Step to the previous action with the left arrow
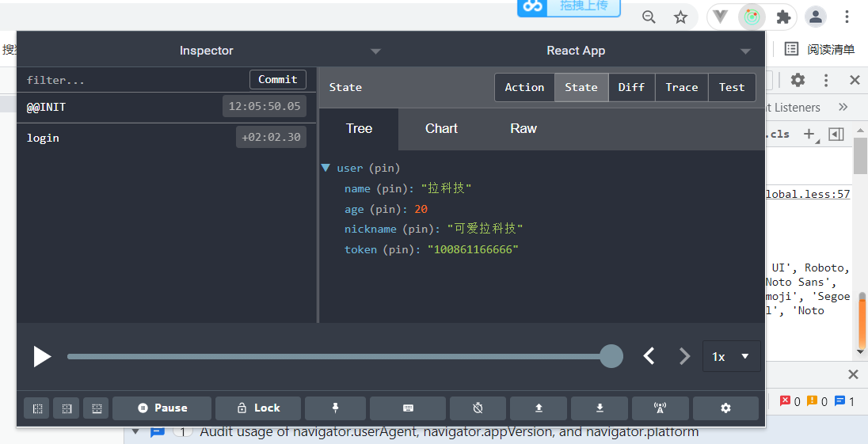Image resolution: width=868 pixels, height=444 pixels. 649,356
